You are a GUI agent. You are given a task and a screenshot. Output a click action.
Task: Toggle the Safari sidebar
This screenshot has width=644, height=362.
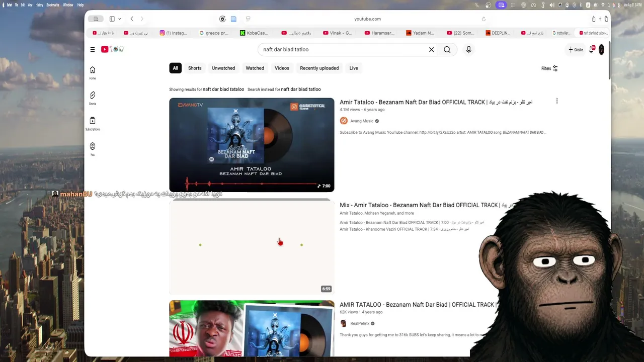[x=112, y=19]
